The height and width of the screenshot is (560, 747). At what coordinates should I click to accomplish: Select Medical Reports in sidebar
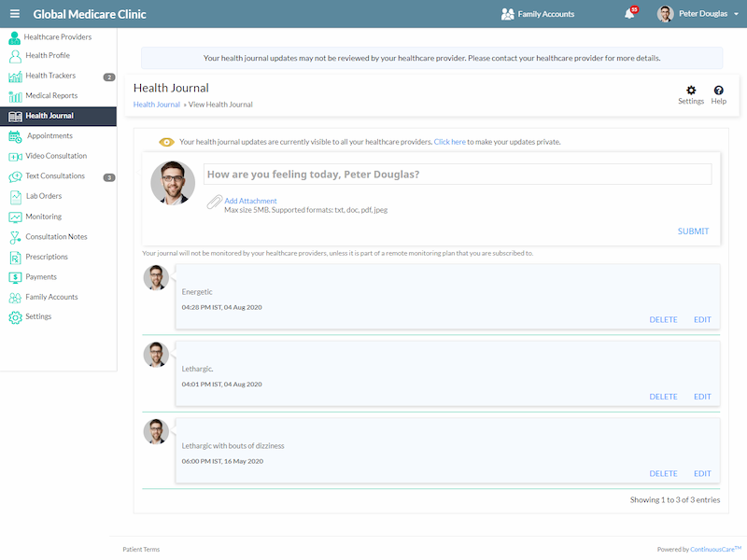[x=51, y=96]
